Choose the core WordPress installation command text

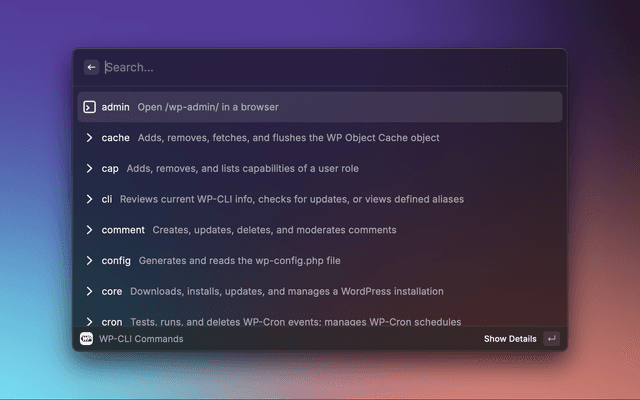click(287, 292)
